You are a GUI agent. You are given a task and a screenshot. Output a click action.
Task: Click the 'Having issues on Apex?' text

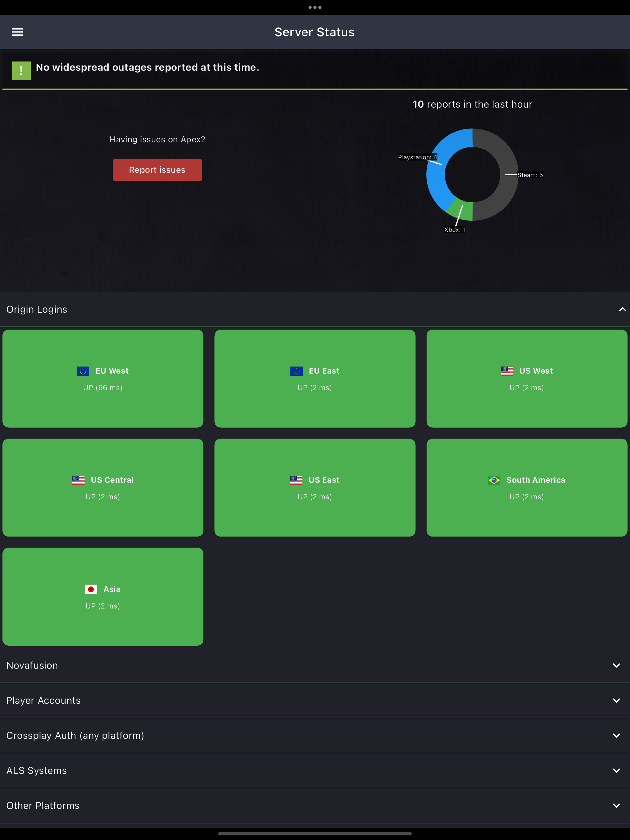click(x=157, y=139)
